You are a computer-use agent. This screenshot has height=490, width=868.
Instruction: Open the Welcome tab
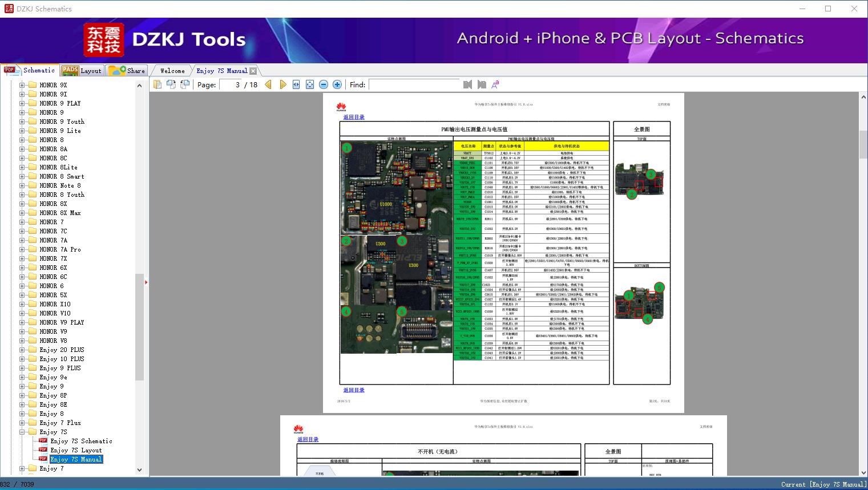pyautogui.click(x=172, y=71)
